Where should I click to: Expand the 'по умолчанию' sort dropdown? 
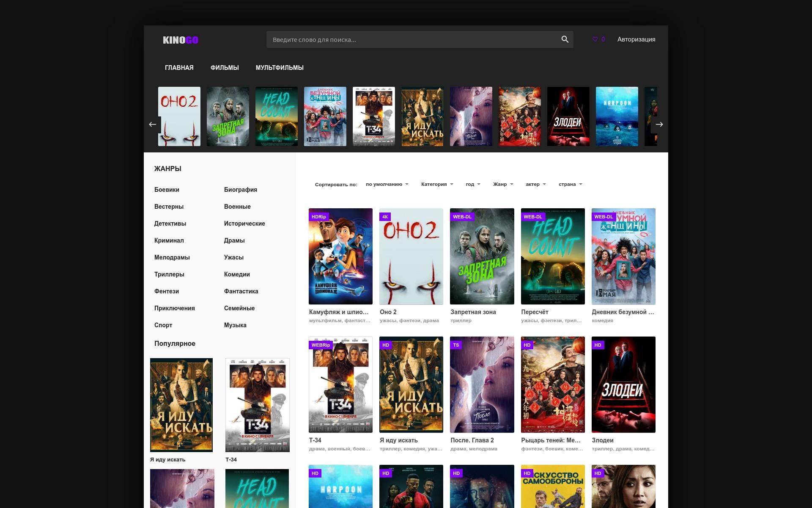pos(387,184)
